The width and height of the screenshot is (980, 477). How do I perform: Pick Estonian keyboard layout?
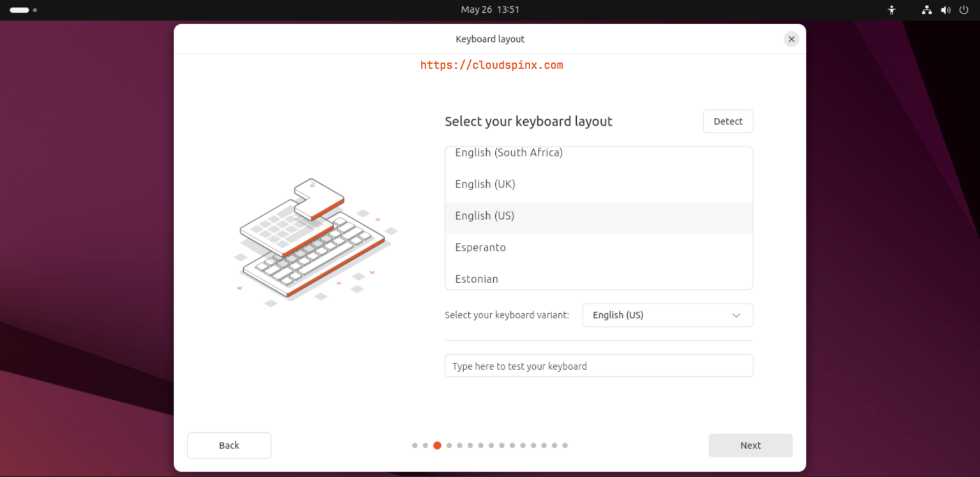point(476,279)
